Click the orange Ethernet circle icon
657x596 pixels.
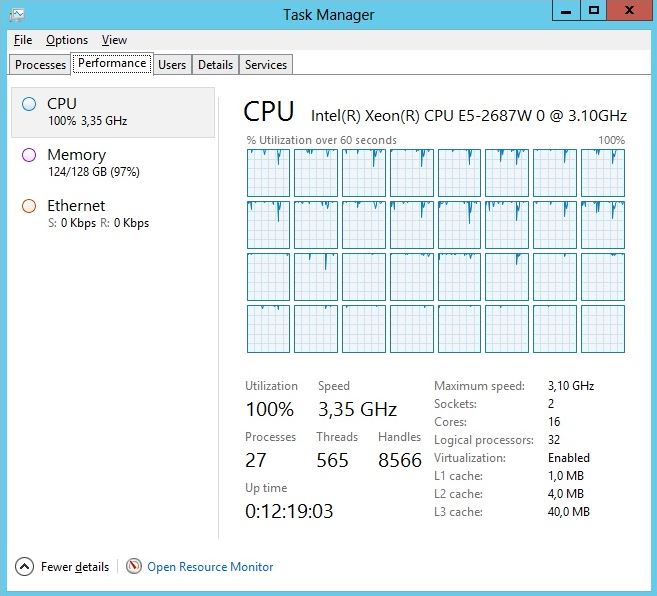tap(29, 206)
